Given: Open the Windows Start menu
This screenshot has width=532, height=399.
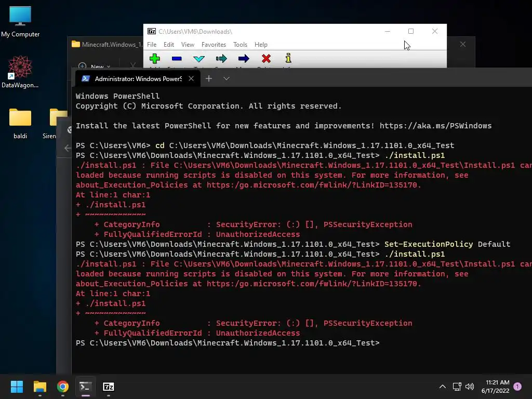Looking at the screenshot, I should 17,387.
